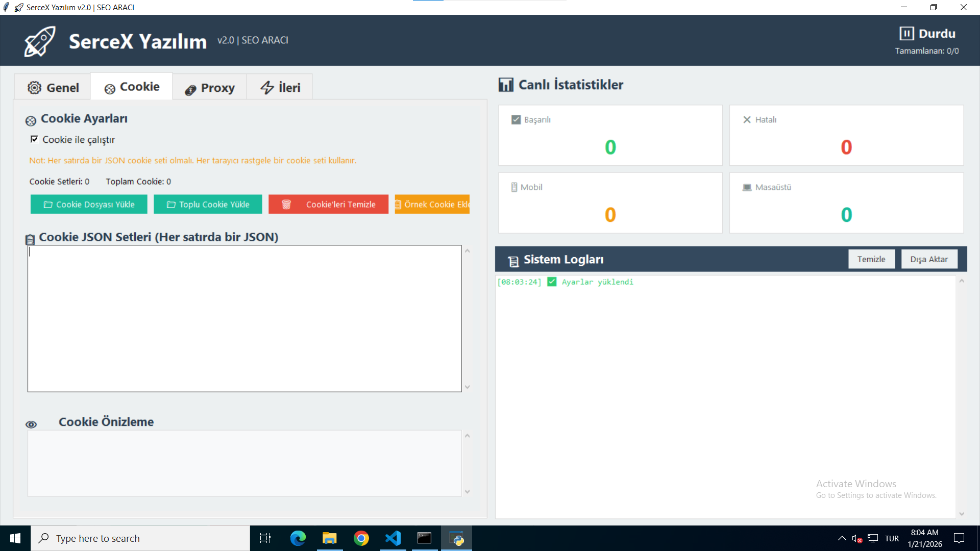Click the Toplu Cookie Yükle button
The image size is (980, 551).
click(208, 204)
